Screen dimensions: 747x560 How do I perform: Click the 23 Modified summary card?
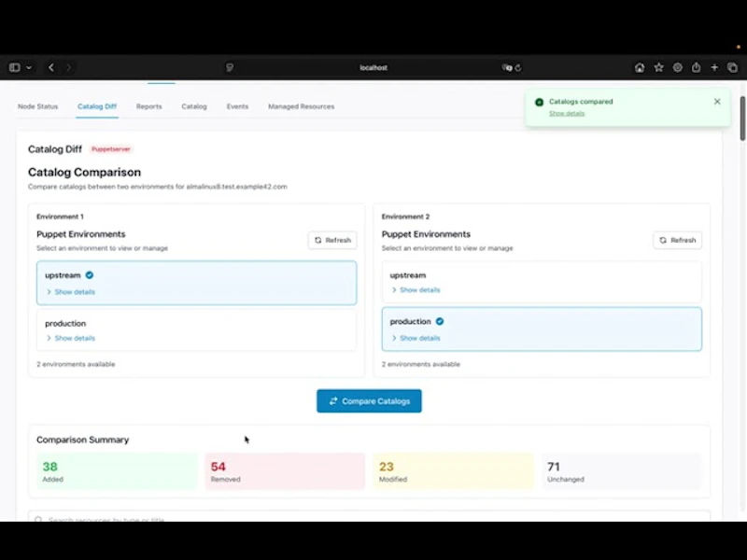[x=454, y=471]
